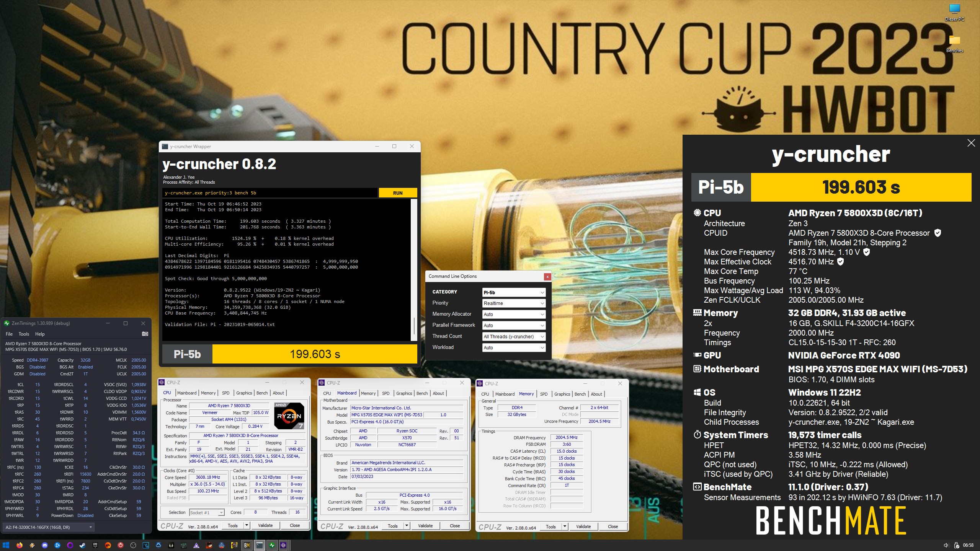Expand the Tools arrow in middle CPU-Z window
Image resolution: width=980 pixels, height=551 pixels.
407,526
